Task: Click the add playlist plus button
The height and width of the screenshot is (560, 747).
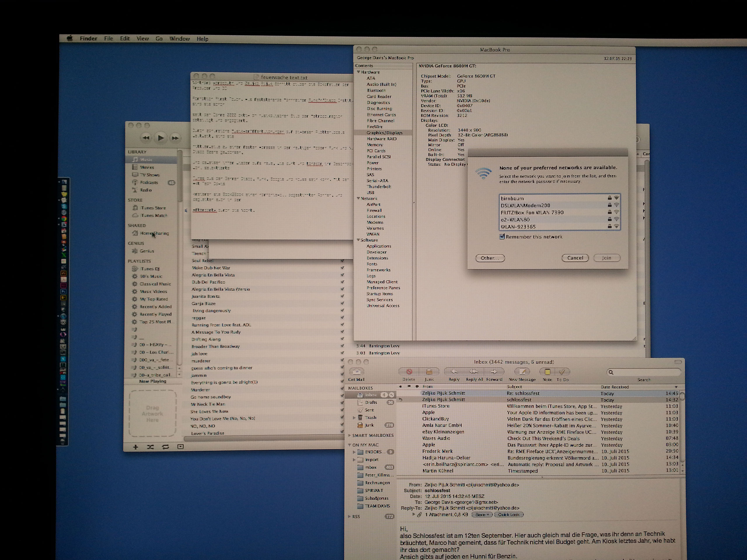Action: pos(135,447)
